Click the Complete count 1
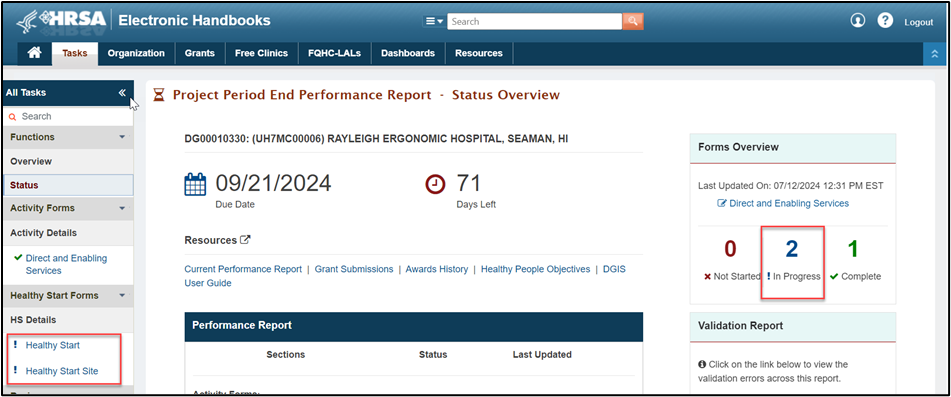 click(x=853, y=249)
